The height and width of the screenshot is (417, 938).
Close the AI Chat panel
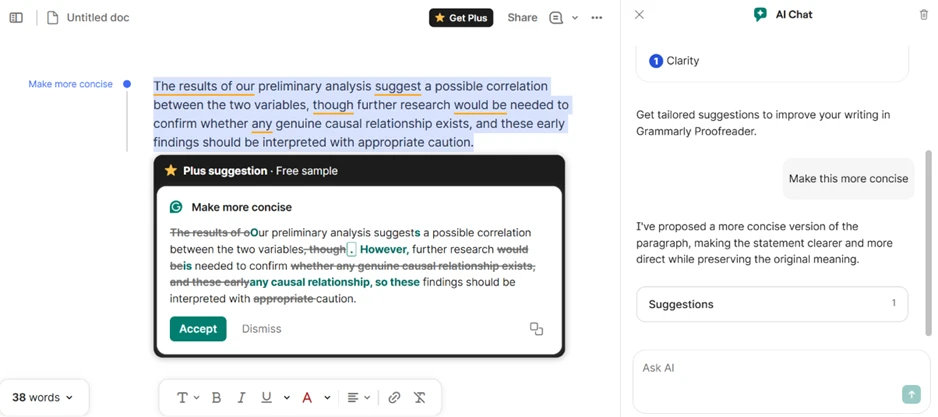(639, 15)
